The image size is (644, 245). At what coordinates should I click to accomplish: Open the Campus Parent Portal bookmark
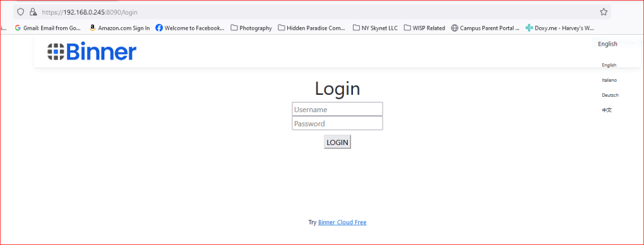485,28
